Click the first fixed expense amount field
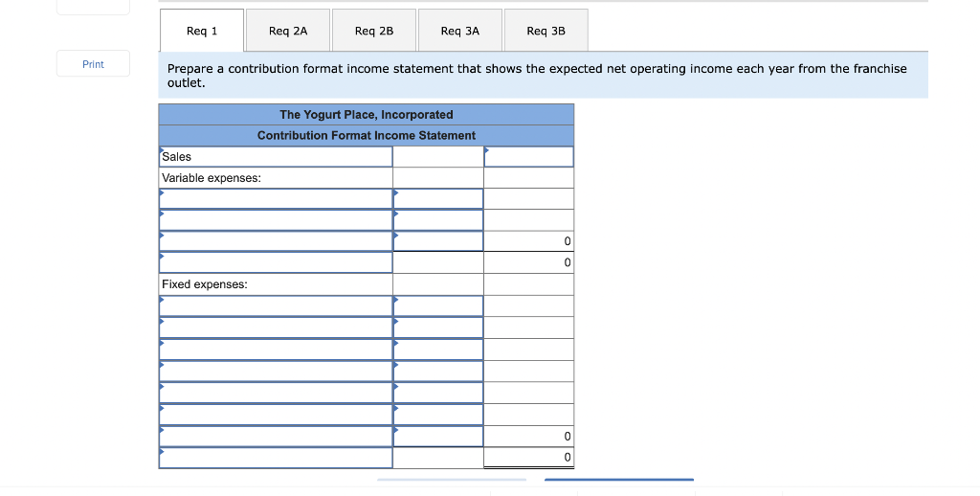Screen dimensions: 980x496 438,305
